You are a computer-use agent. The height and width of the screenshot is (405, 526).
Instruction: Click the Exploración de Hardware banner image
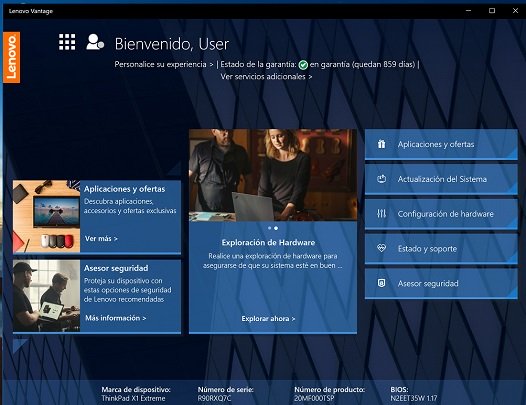click(273, 175)
